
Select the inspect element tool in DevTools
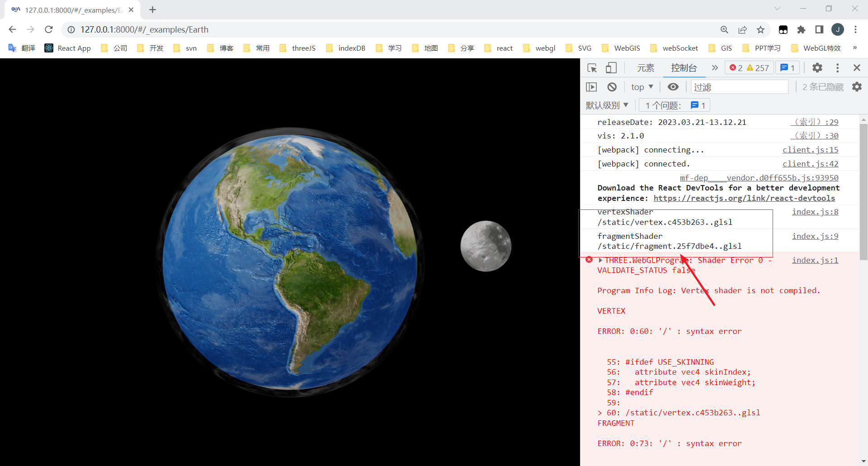tap(591, 68)
